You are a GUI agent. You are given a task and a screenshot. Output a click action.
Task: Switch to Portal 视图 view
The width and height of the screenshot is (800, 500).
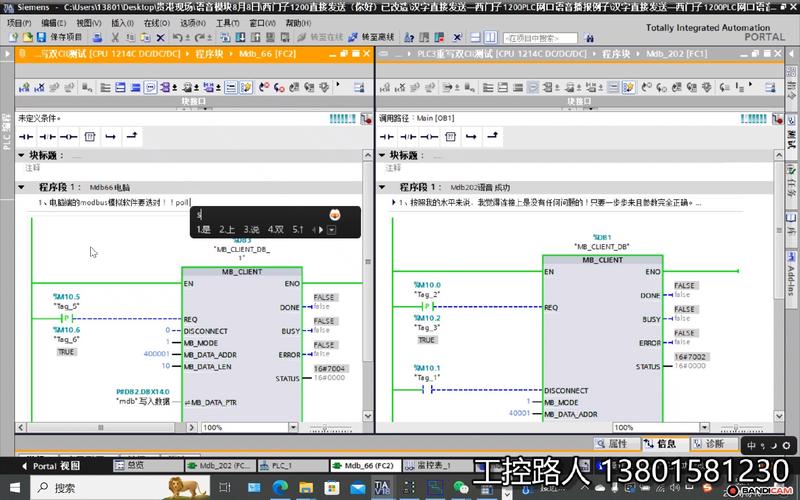[x=50, y=465]
